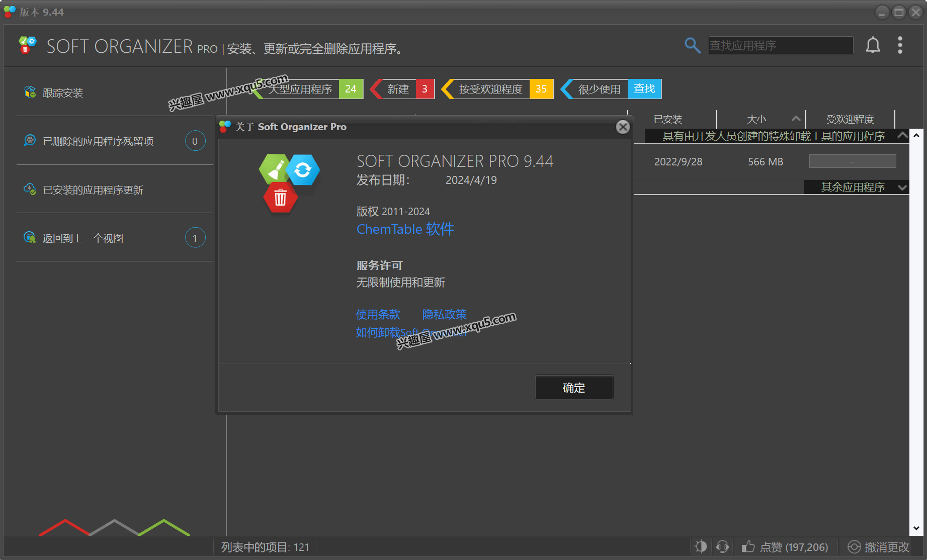Select 返回到上一个视图 in sidebar
This screenshot has height=560, width=927.
(115, 238)
